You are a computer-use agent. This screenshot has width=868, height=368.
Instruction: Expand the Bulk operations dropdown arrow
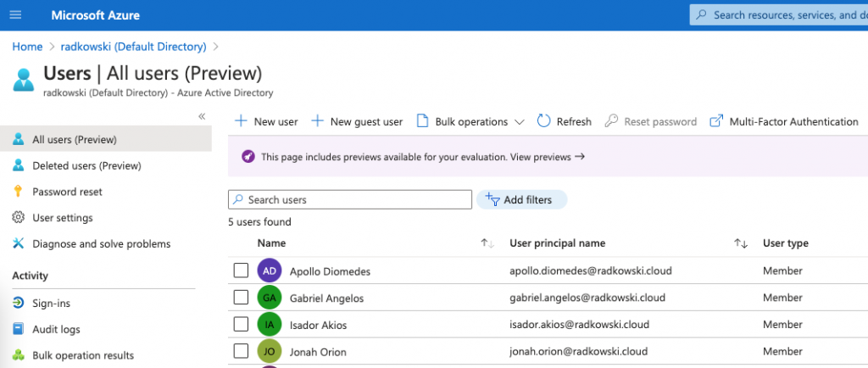pos(520,122)
